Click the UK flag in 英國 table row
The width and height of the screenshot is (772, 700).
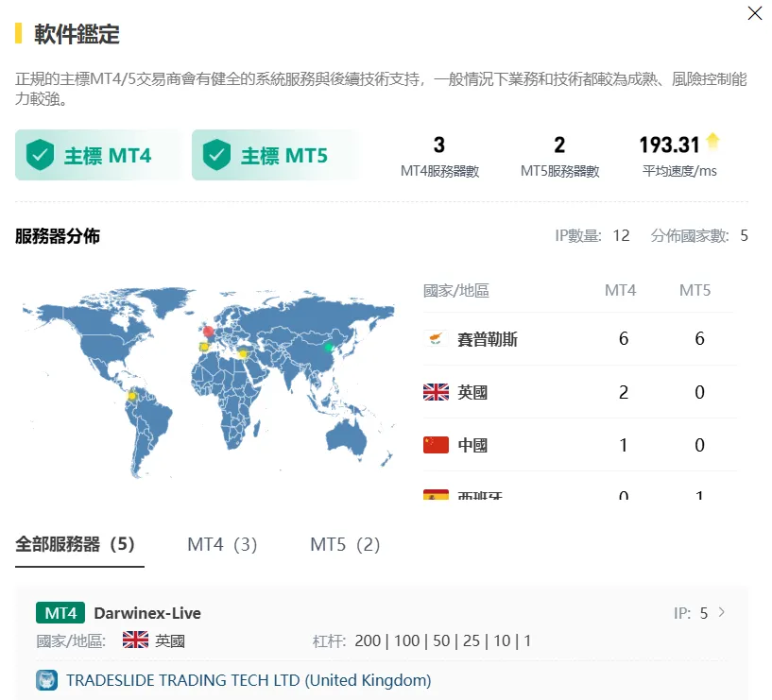[436, 392]
